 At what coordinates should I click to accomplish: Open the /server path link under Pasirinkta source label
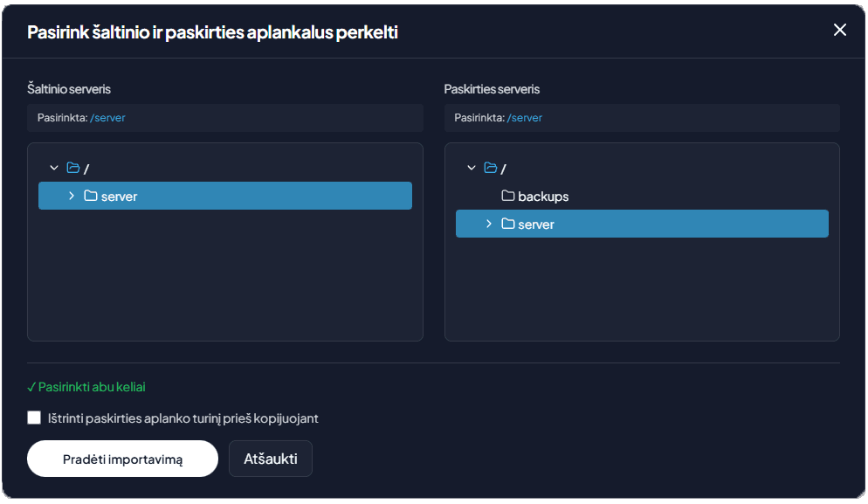[107, 117]
